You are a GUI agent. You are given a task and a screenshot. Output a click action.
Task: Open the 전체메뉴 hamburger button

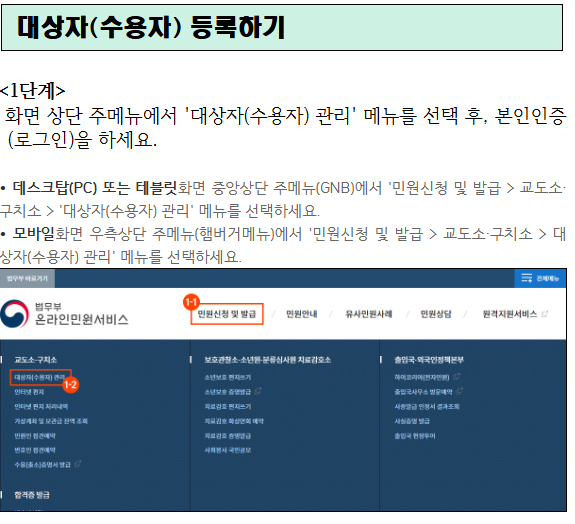pyautogui.click(x=541, y=278)
